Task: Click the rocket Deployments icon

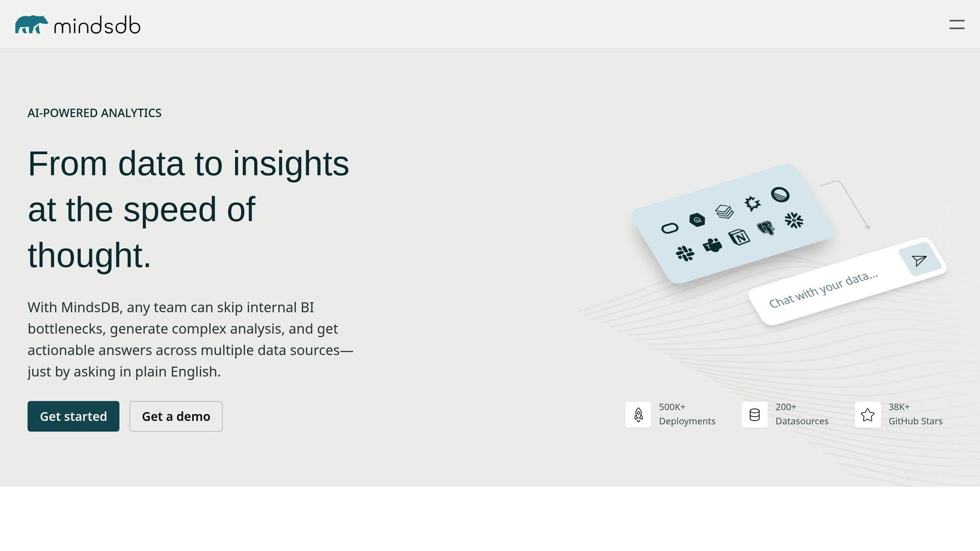Action: click(638, 415)
